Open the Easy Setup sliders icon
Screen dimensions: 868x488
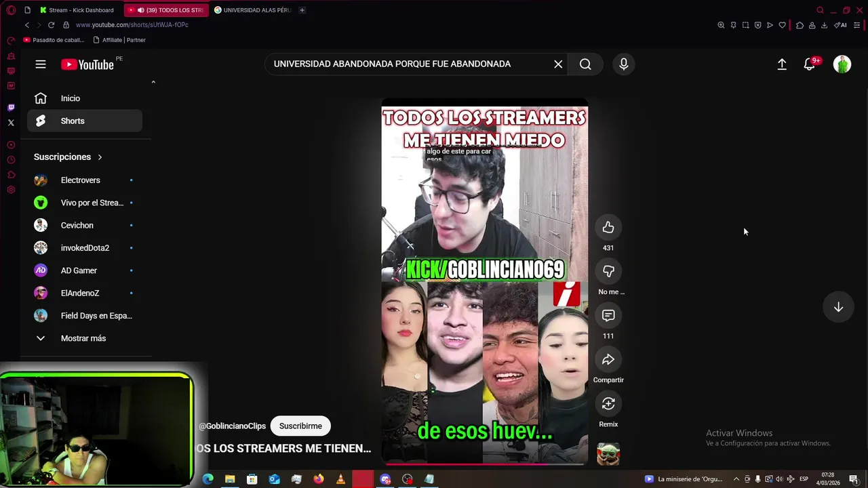click(857, 25)
